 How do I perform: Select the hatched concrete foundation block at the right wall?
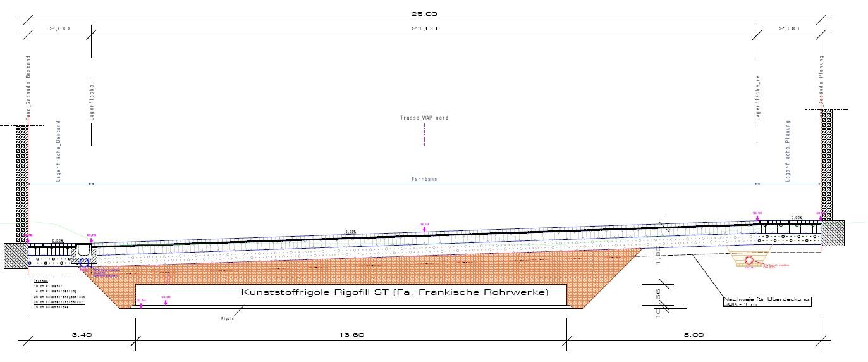click(832, 234)
